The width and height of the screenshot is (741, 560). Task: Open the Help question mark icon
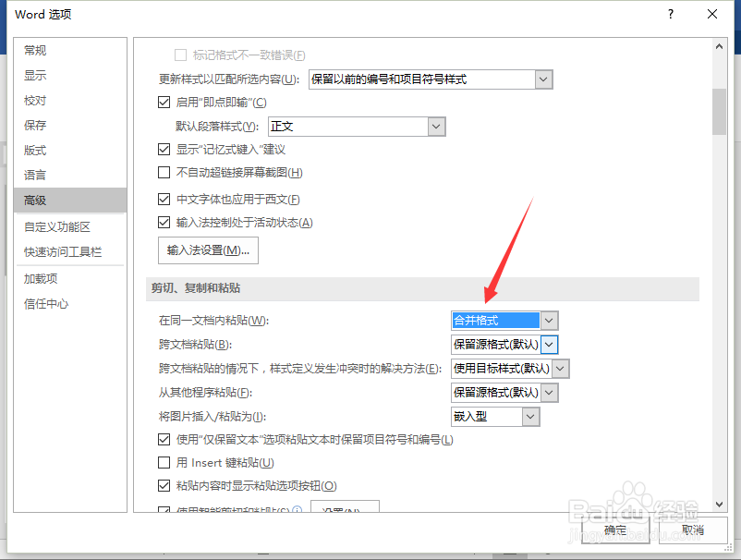coord(671,14)
